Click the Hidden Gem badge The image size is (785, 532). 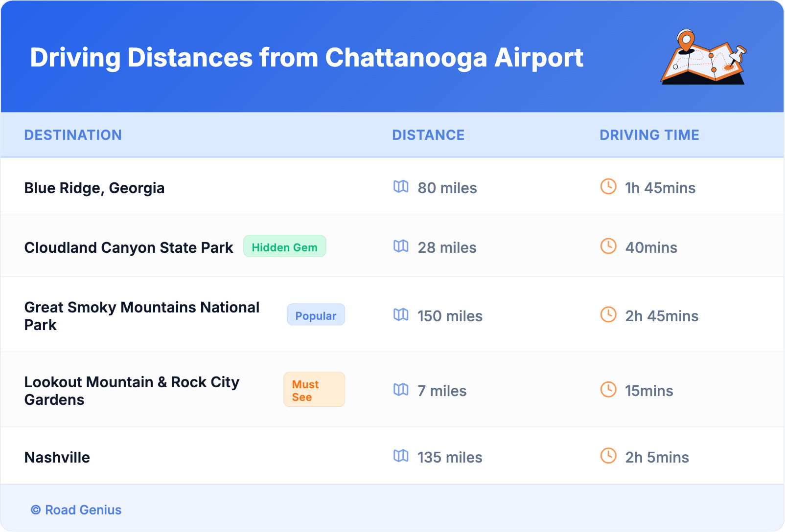(x=284, y=246)
